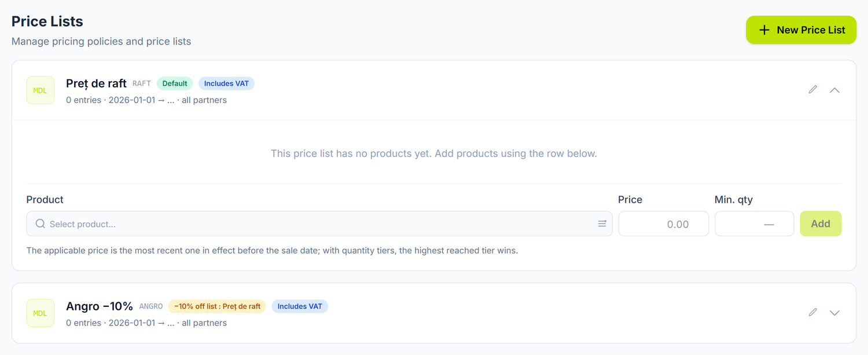Collapse the Preț de raft price list
This screenshot has height=355, width=868.
coord(834,90)
